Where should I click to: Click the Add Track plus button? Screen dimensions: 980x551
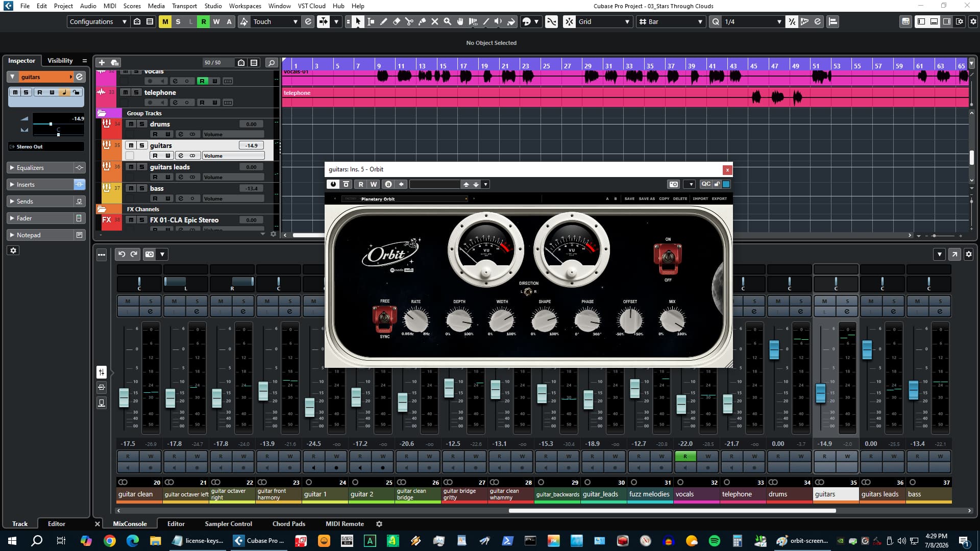click(102, 62)
